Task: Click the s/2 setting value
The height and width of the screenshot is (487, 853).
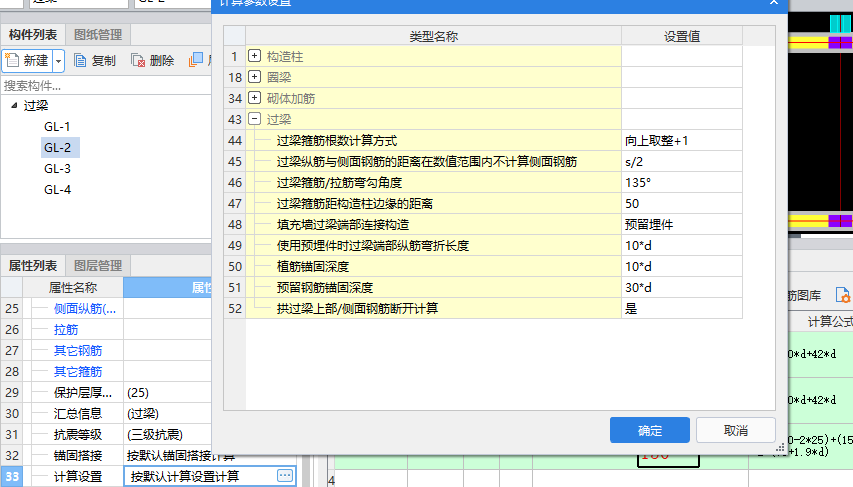Action: (682, 162)
